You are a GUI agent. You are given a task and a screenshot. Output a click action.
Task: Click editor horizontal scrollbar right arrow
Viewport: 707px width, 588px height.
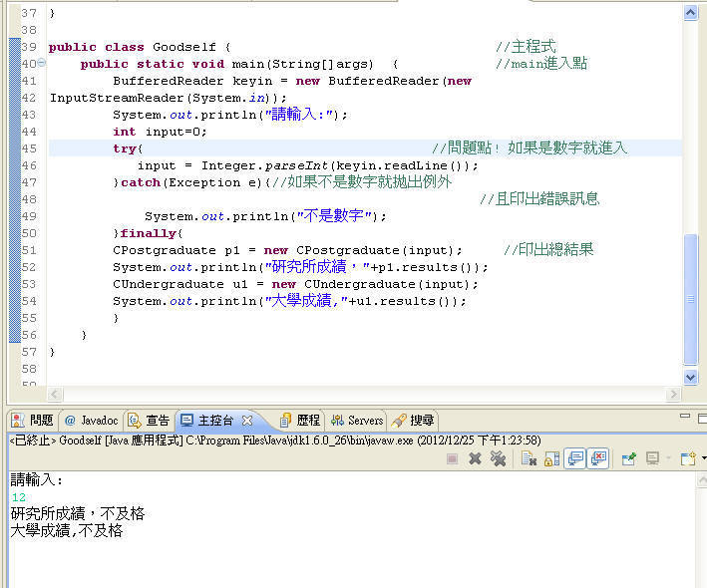point(673,395)
